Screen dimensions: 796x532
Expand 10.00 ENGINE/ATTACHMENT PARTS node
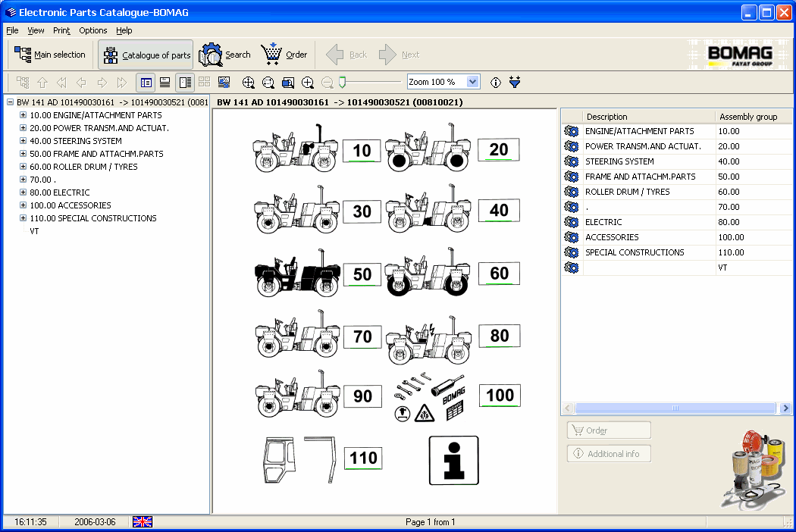[x=23, y=114]
